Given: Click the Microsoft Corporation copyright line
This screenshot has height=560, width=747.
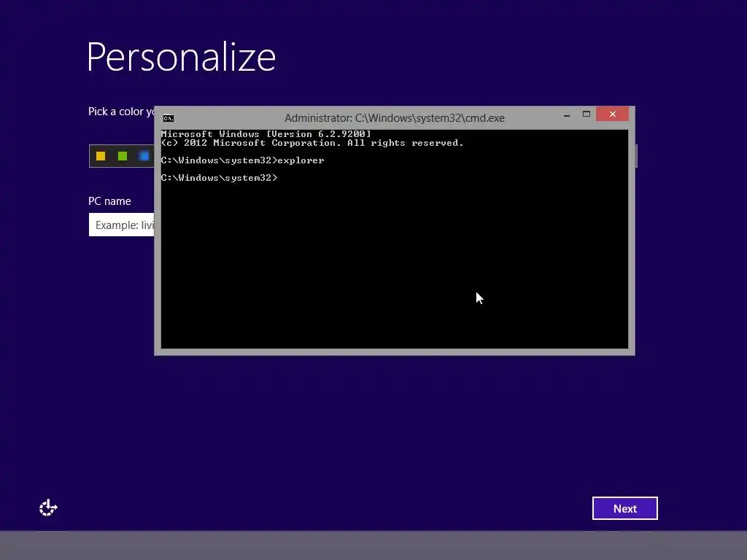Looking at the screenshot, I should point(312,143).
